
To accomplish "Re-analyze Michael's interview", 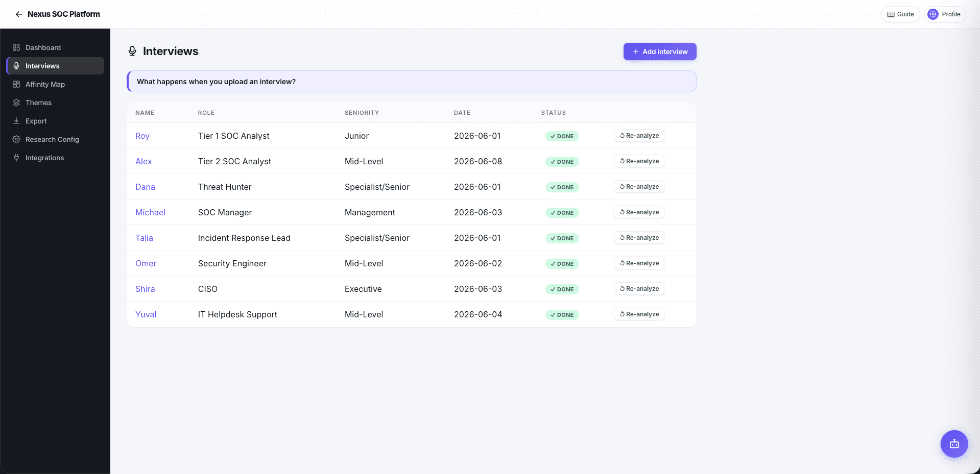I will point(639,212).
